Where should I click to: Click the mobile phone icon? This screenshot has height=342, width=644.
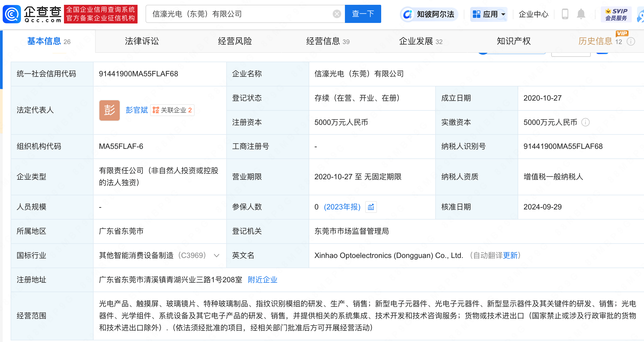565,14
